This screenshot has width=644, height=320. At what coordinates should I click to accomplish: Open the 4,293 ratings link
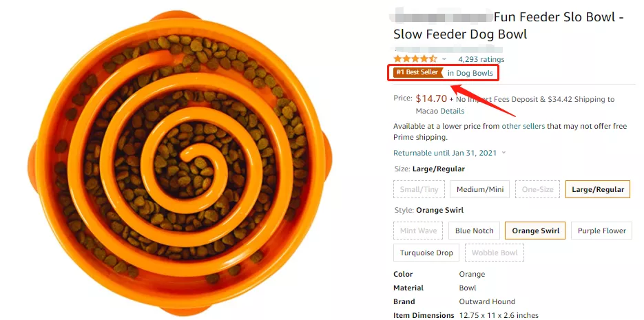coord(481,59)
